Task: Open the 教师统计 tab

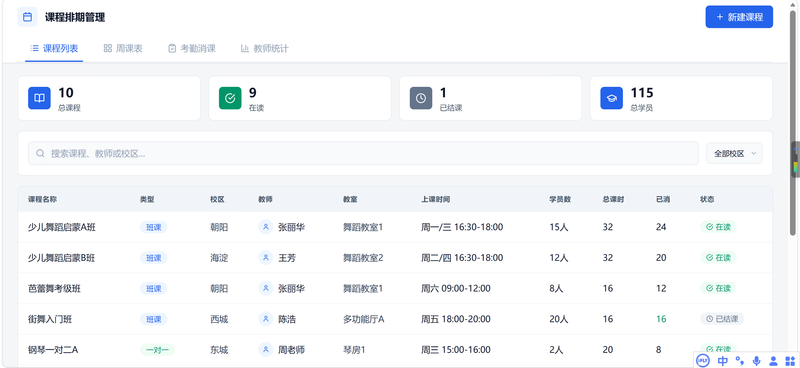Action: click(x=264, y=48)
